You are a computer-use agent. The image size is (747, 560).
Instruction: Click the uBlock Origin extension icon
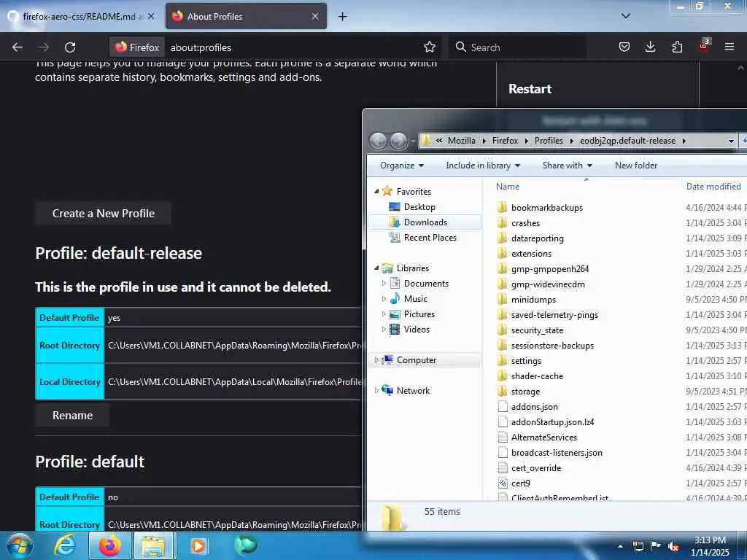[704, 46]
